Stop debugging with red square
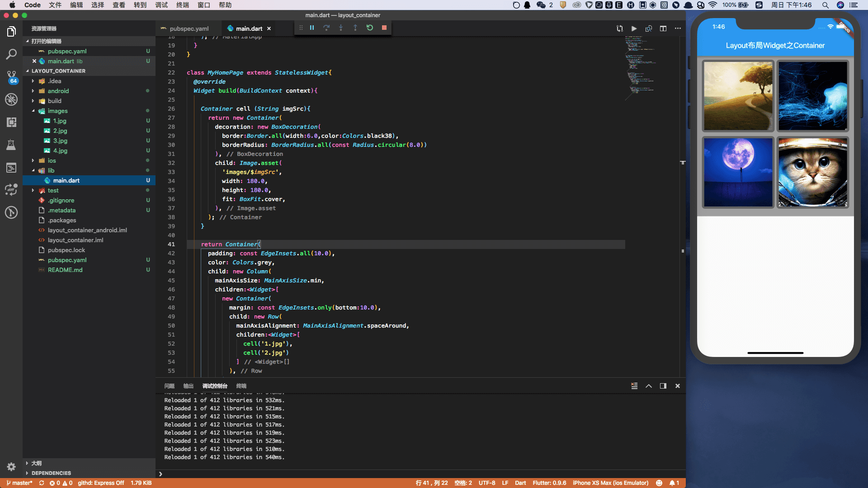868x488 pixels. click(384, 28)
